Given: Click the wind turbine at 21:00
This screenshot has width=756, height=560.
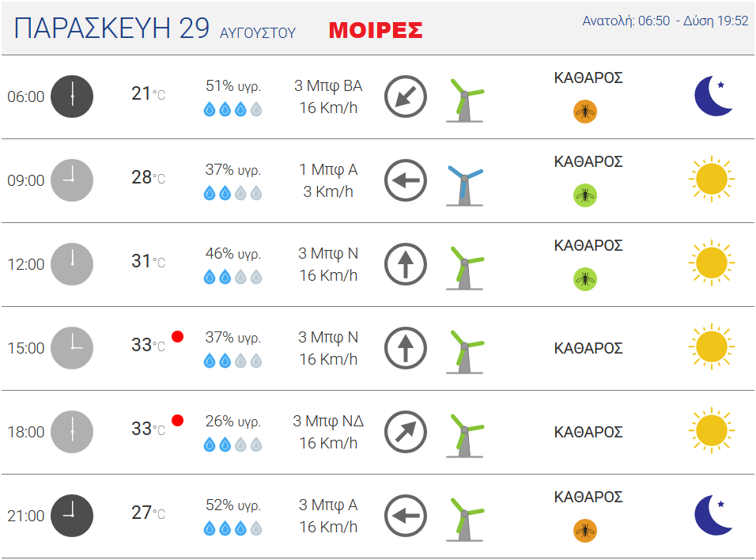Looking at the screenshot, I should point(465,520).
